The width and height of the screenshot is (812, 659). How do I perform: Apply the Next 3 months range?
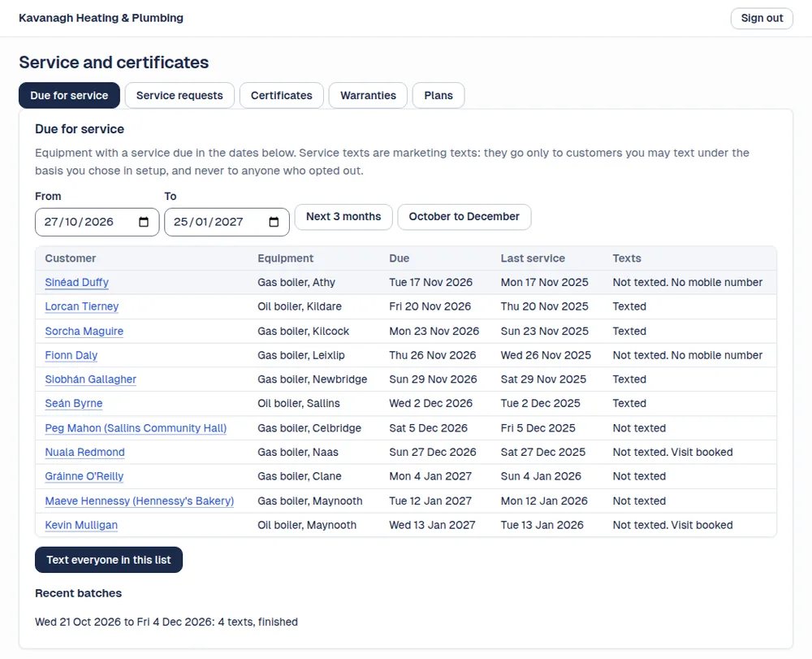coord(343,217)
